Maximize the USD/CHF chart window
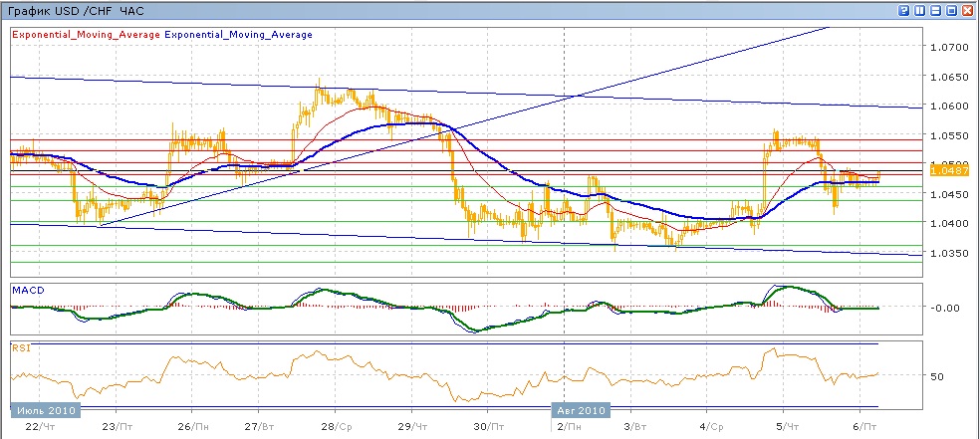The width and height of the screenshot is (980, 439). click(952, 10)
